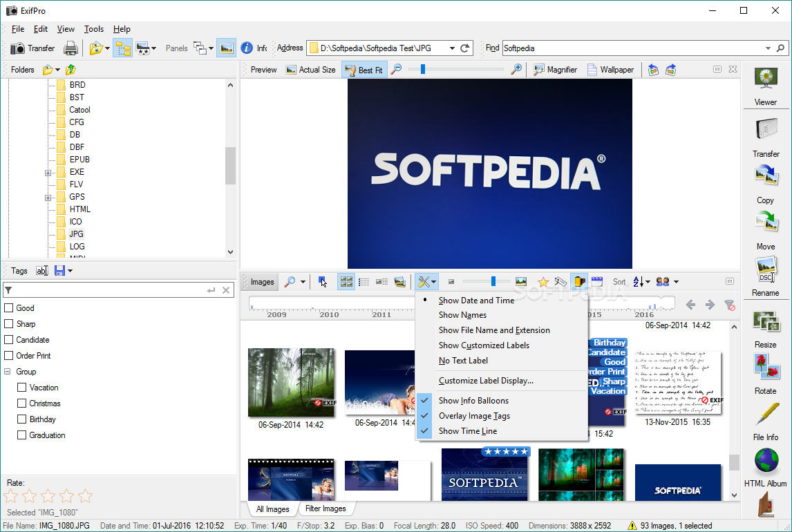Check the Graduation tag checkbox
792x532 pixels.
coord(21,435)
